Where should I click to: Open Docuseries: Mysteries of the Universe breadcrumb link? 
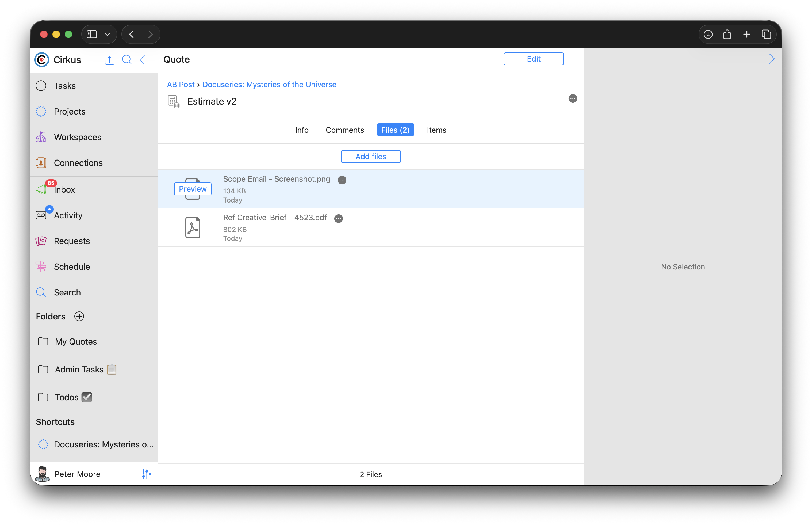(269, 85)
